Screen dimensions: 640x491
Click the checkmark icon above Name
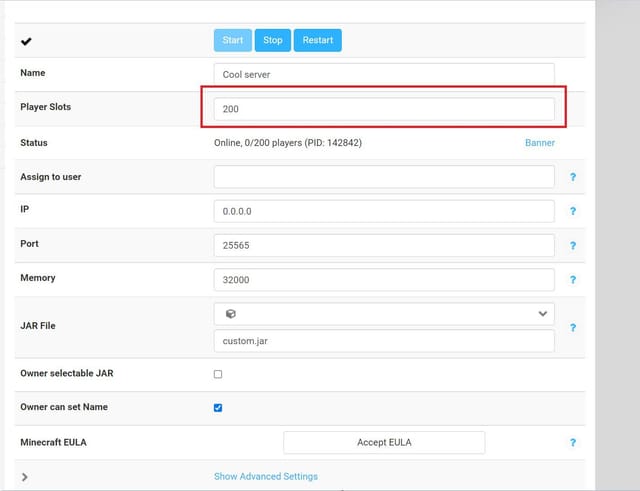pyautogui.click(x=26, y=41)
